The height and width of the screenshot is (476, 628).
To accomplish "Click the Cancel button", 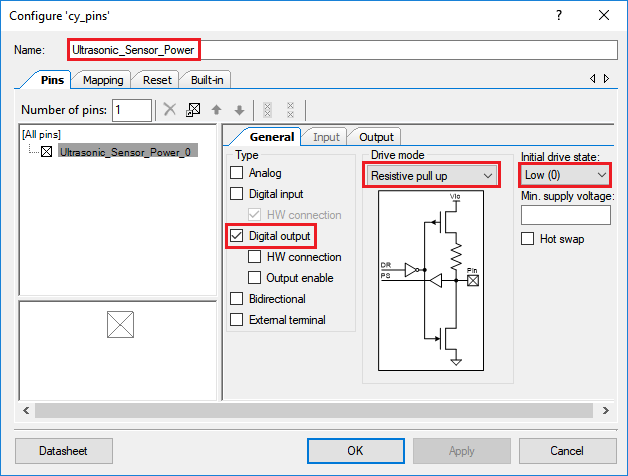I will point(568,451).
